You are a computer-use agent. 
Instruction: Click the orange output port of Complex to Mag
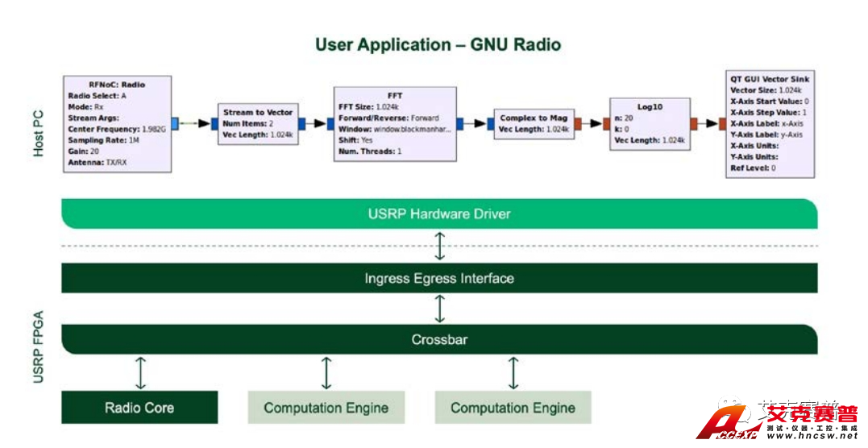click(577, 124)
